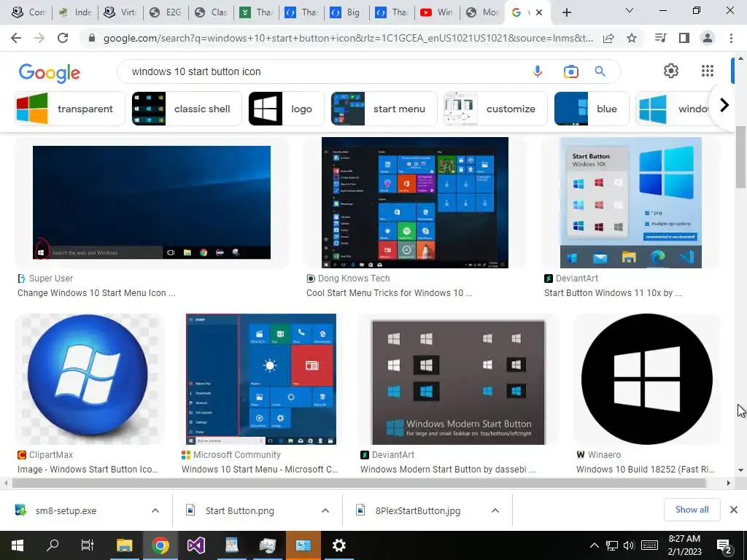Open Change Windows 10 Start Menu Icon link
Image resolution: width=747 pixels, height=560 pixels.
96,293
